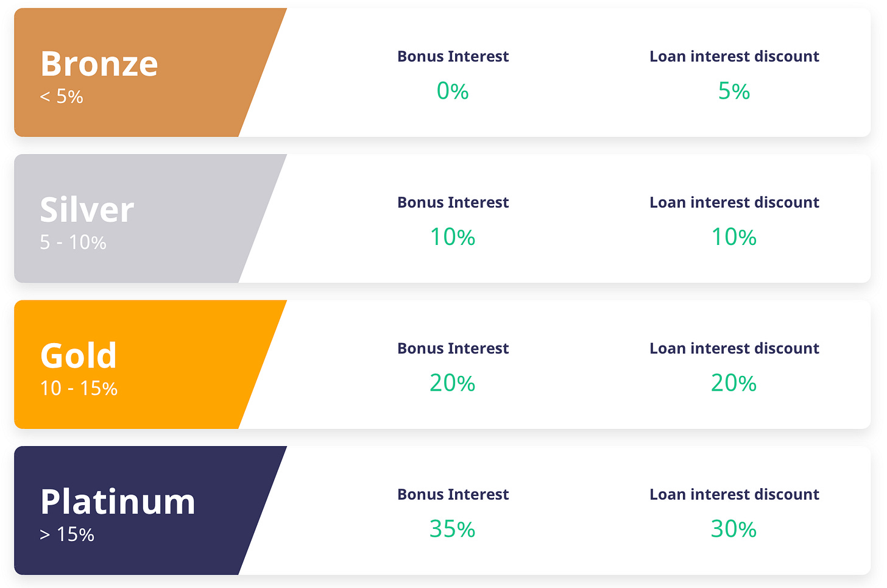Viewport: 887px width, 588px height.
Task: Click the Gold tier title
Action: click(79, 356)
